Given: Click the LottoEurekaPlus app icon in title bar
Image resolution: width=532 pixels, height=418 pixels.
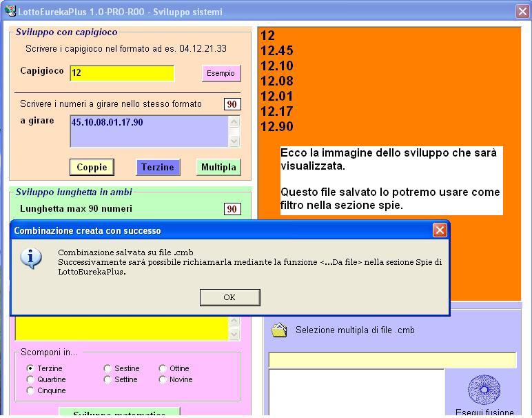Looking at the screenshot, I should 10,11.
